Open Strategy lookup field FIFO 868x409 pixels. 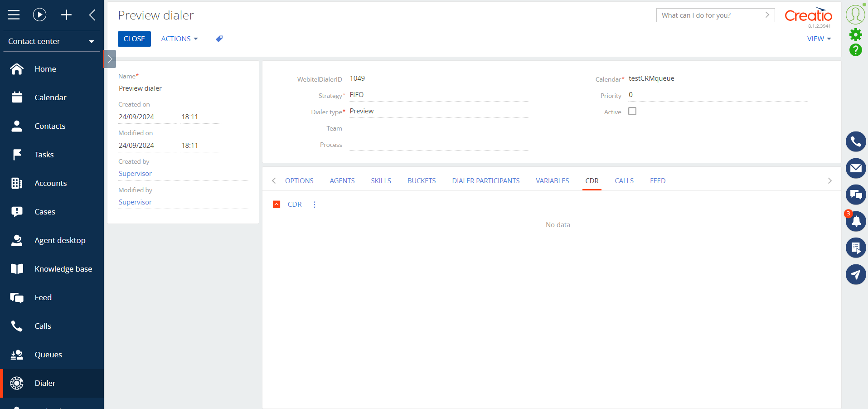click(439, 95)
